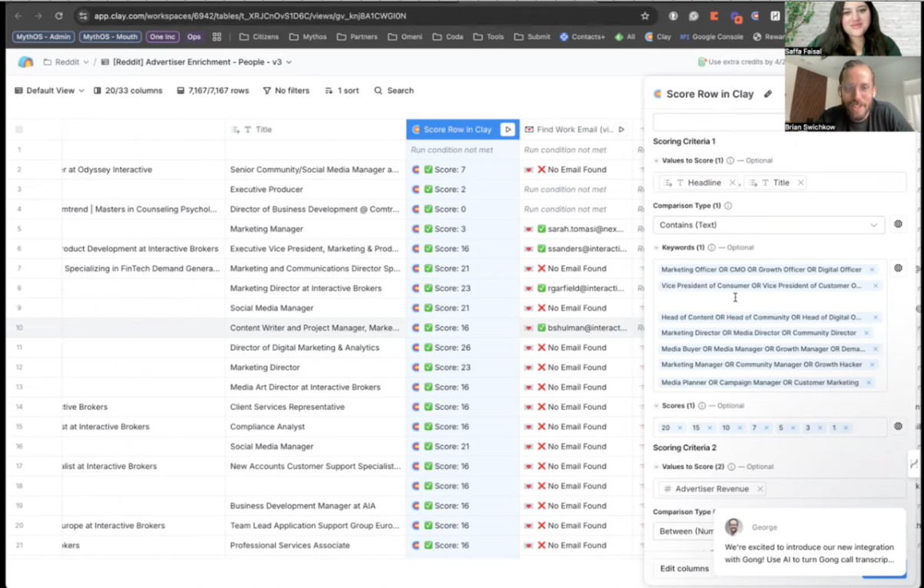Open settings for the Scores field
Image resolution: width=924 pixels, height=588 pixels.
[898, 426]
